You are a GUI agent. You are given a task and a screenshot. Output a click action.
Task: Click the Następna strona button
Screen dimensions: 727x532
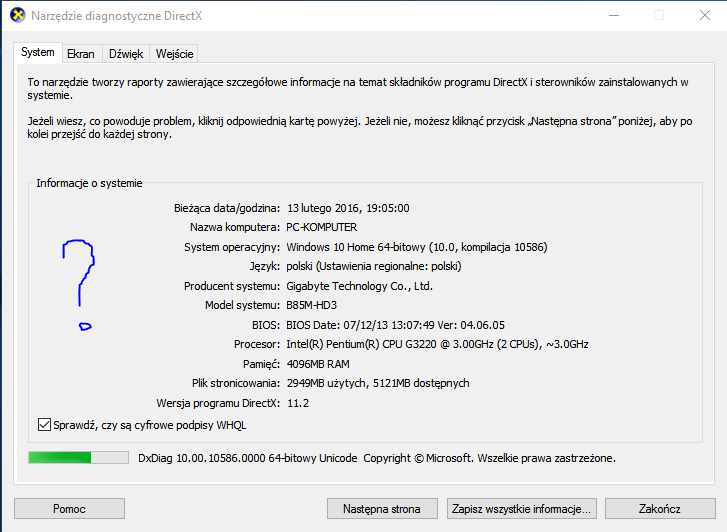tap(382, 509)
